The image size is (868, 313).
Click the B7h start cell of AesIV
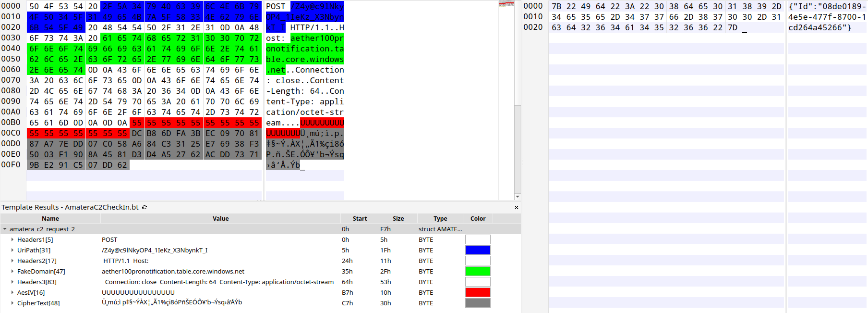click(348, 293)
